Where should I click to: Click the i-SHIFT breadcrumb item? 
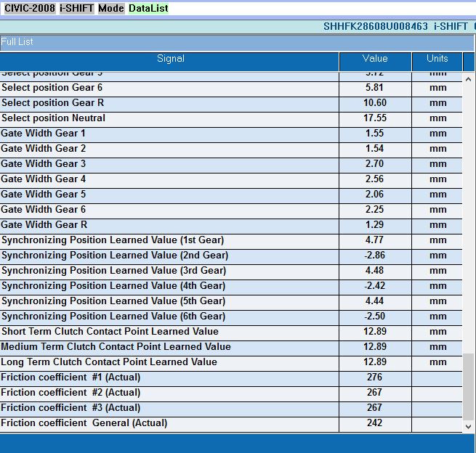pyautogui.click(x=77, y=8)
